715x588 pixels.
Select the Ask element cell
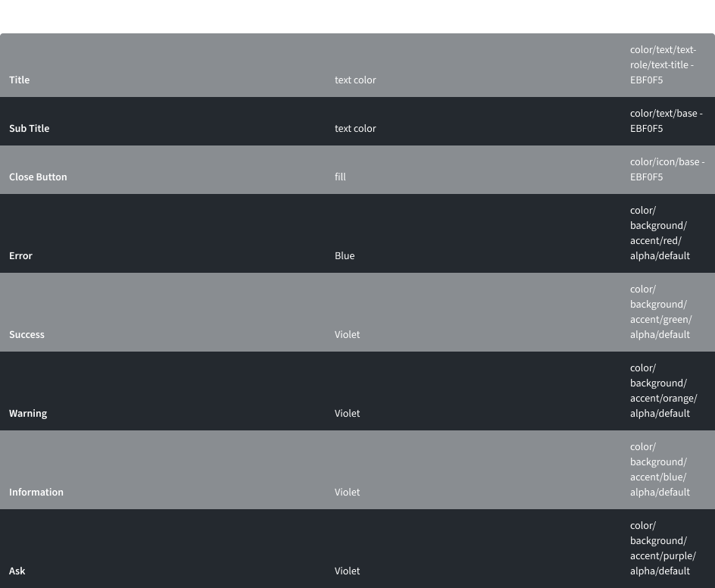click(x=17, y=571)
